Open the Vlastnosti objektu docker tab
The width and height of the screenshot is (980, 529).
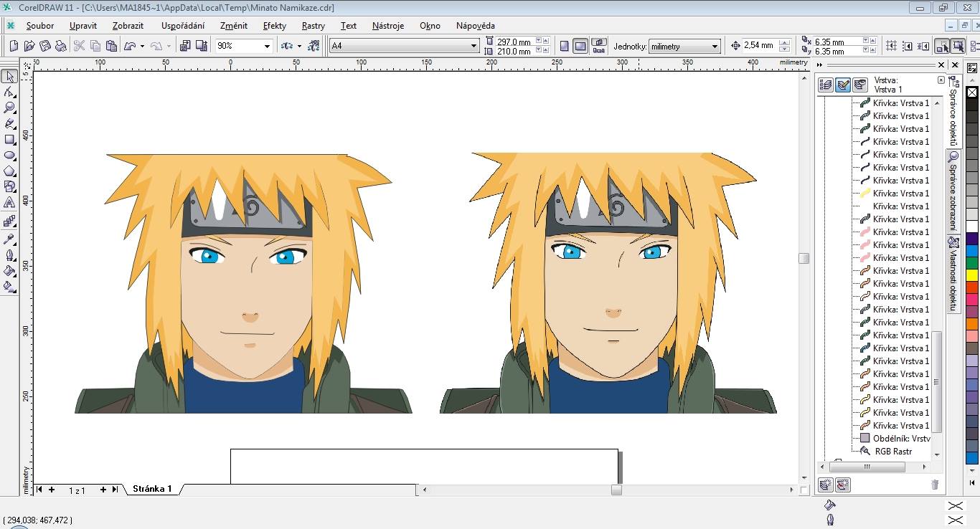[953, 274]
